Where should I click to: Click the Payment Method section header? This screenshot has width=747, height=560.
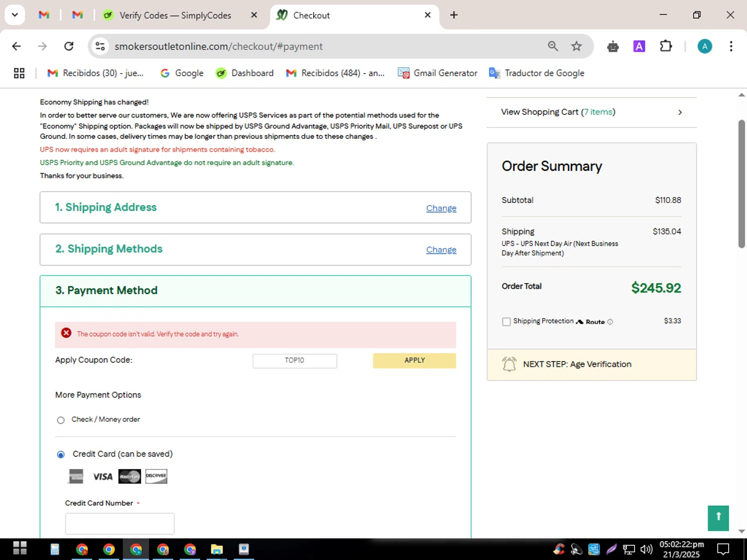(x=255, y=291)
